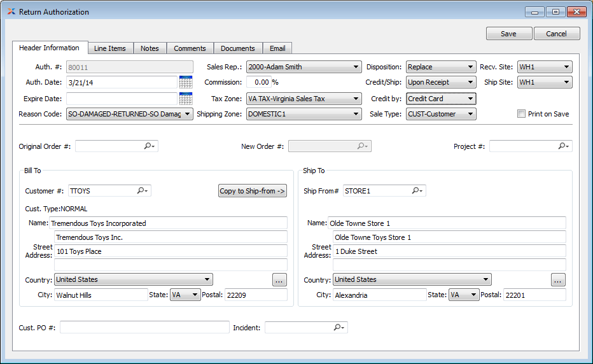The height and width of the screenshot is (364, 593).
Task: Switch to the Header Information tab
Action: (x=49, y=48)
